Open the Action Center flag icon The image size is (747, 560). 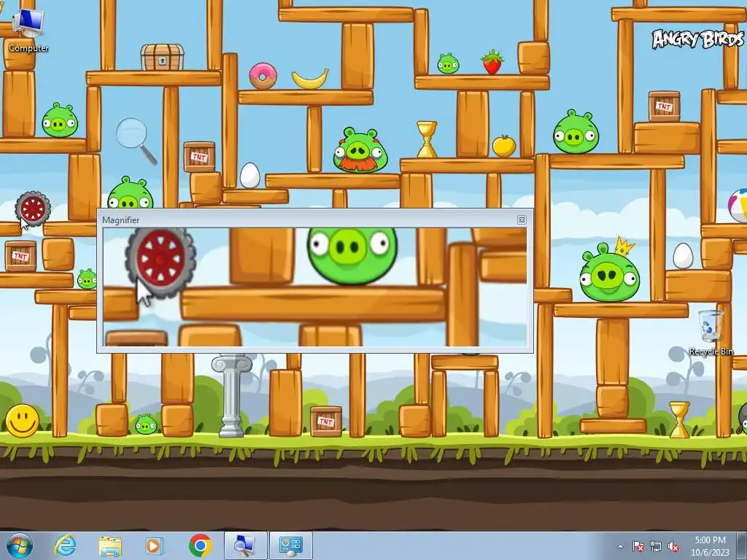[x=638, y=546]
